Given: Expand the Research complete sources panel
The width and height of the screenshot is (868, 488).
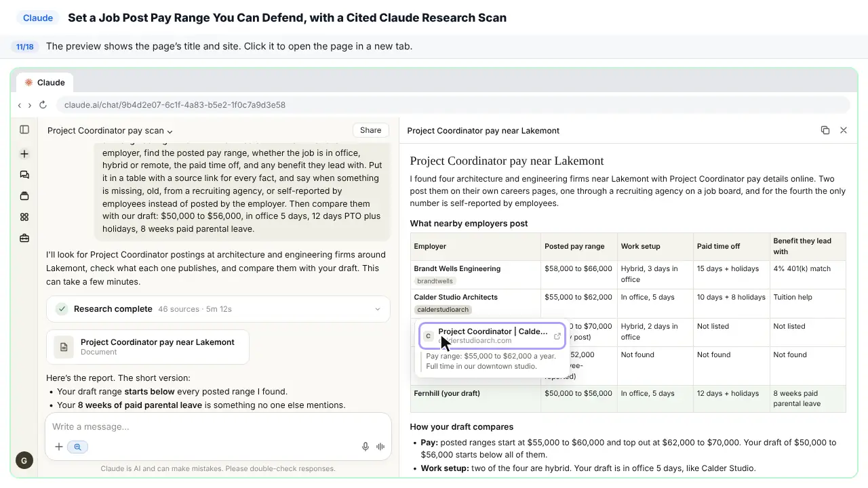Looking at the screenshot, I should coord(218,309).
